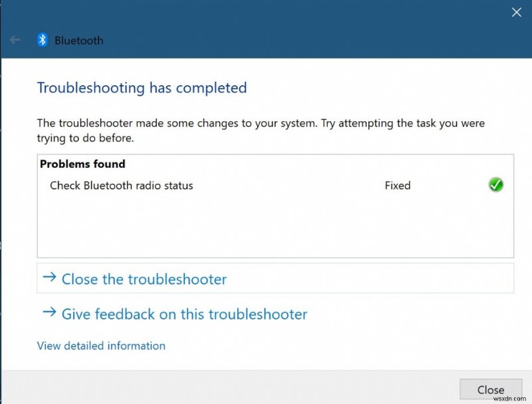Click the Fixed status label
532x404 pixels.
[x=397, y=185]
